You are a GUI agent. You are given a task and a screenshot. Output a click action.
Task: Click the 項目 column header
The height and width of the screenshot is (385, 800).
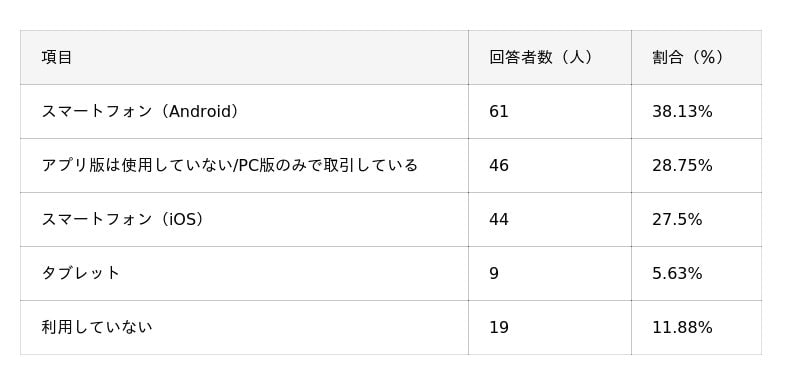tap(57, 58)
